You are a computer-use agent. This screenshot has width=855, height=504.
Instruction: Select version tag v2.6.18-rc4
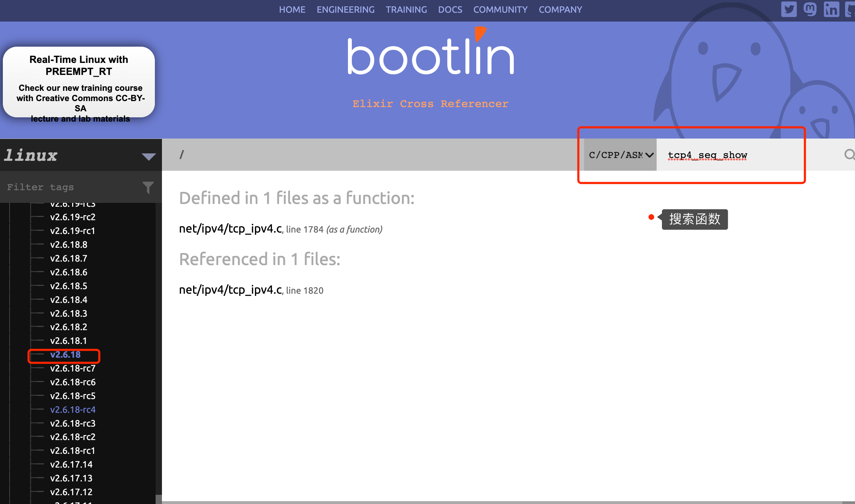(73, 410)
